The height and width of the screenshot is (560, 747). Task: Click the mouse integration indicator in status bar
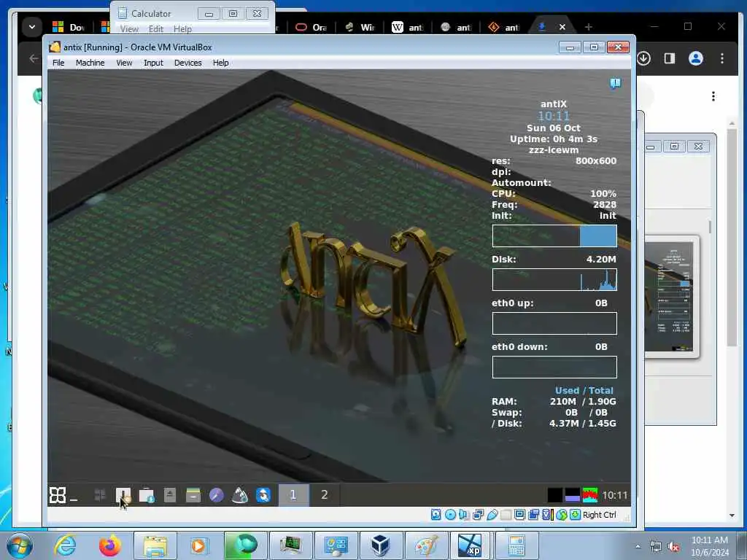point(562,515)
